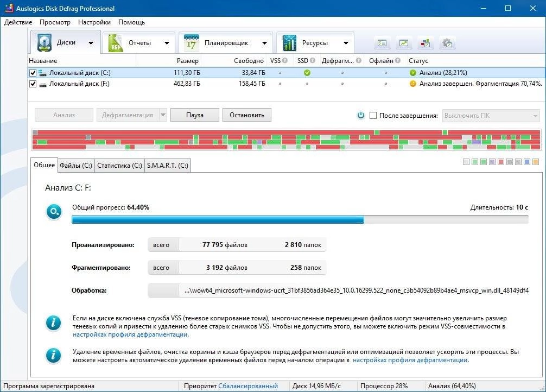Click the Диск 14,96 МБ/с status entry

pyautogui.click(x=316, y=386)
